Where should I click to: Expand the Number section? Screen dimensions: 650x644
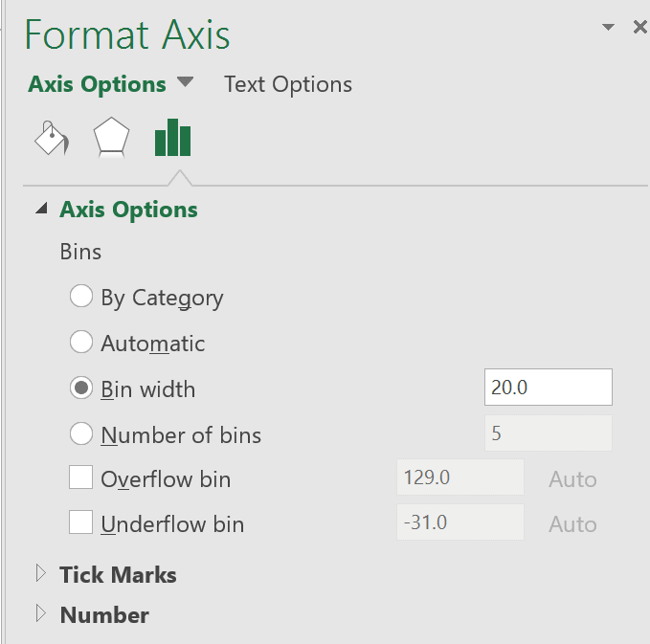click(x=41, y=613)
